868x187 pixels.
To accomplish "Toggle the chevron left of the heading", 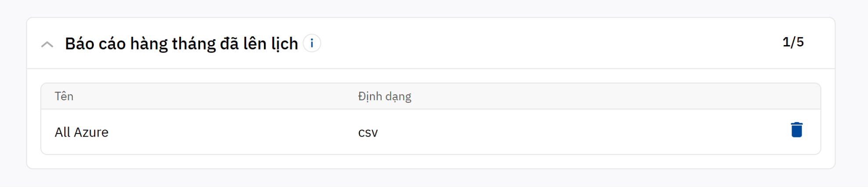I will click(x=47, y=44).
